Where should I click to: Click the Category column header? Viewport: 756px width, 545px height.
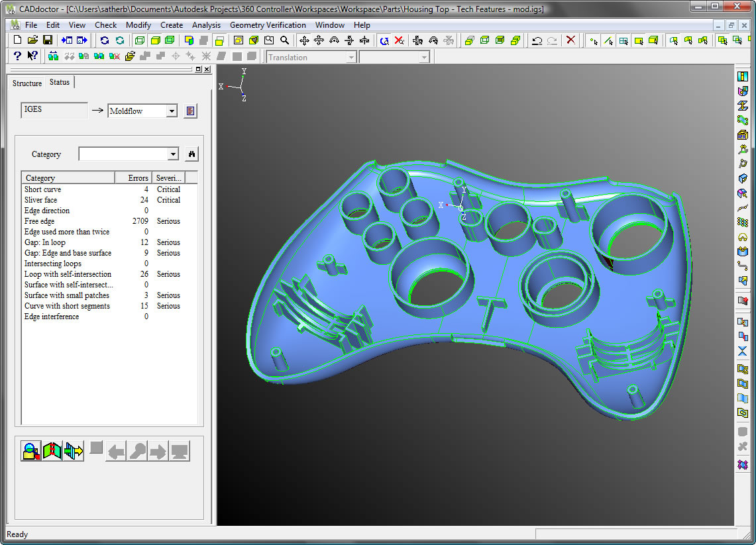66,178
